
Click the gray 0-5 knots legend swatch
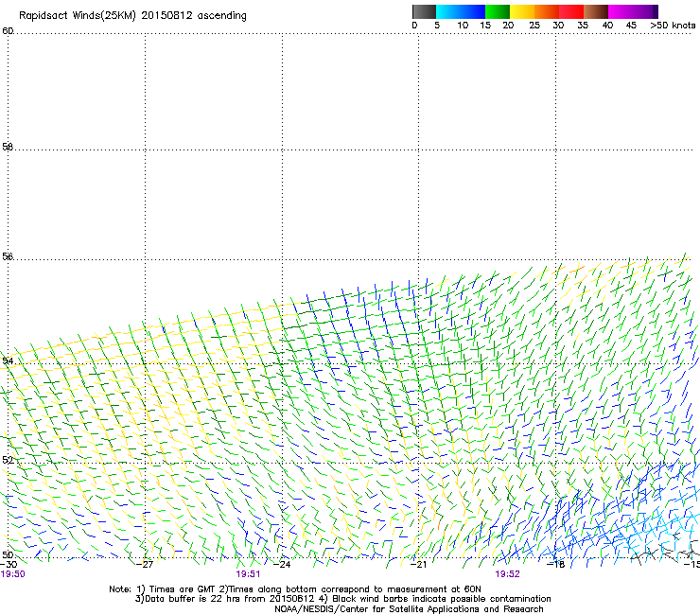(424, 11)
